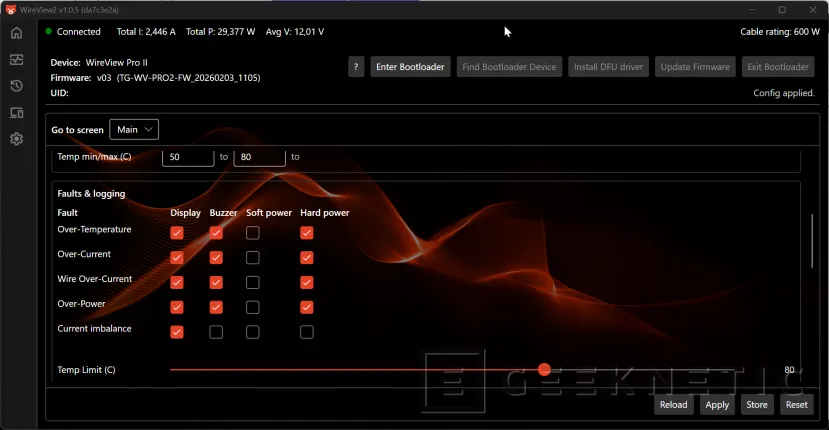Toggle Wire Over-Current Buzzer checkbox
The height and width of the screenshot is (430, 829).
pos(216,282)
